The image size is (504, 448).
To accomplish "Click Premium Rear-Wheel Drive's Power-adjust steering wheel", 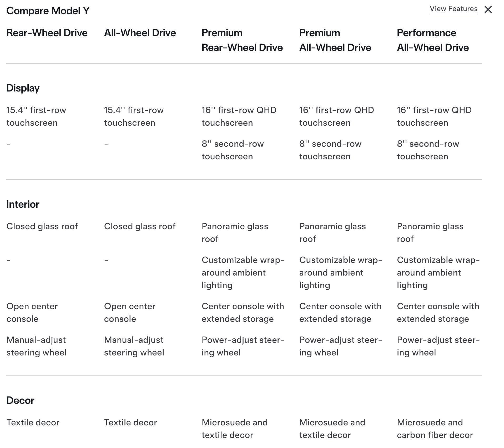I will [243, 346].
